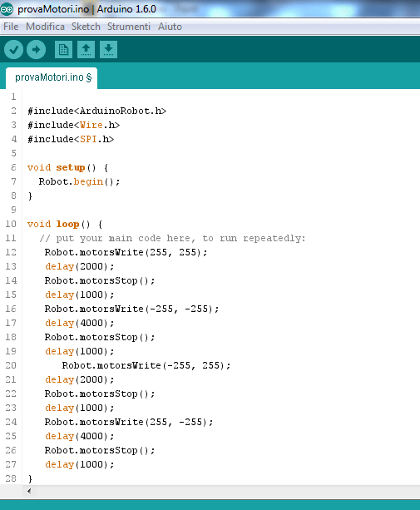420x510 pixels.
Task: Click the #include<SPI.h> line
Action: (71, 139)
